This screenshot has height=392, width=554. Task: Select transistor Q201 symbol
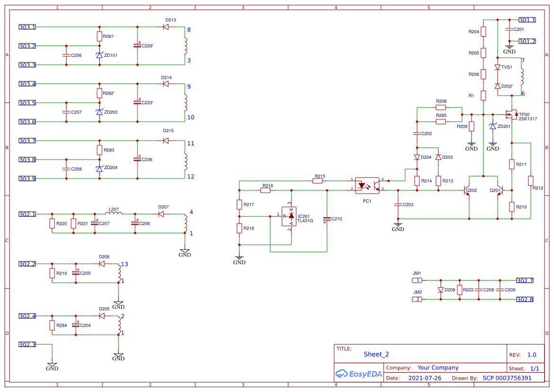[x=502, y=191]
